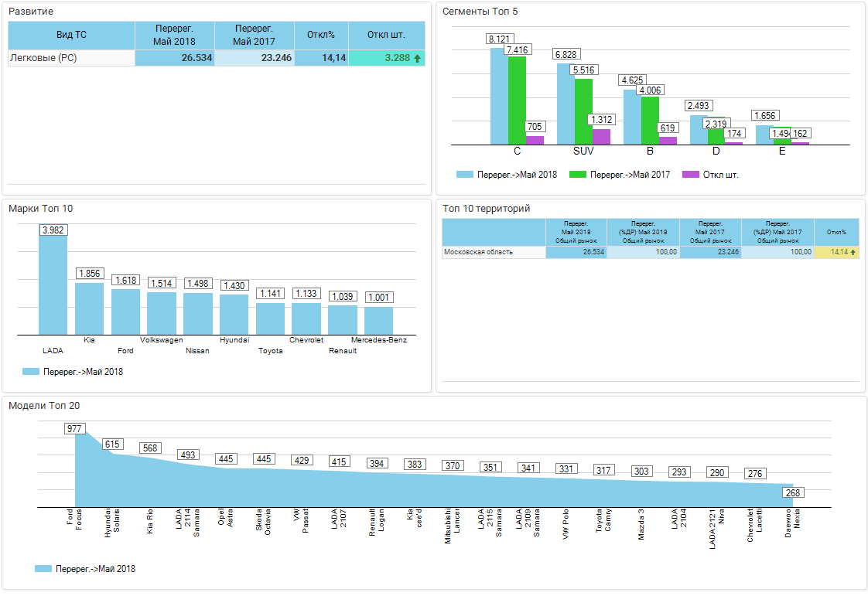868x613 pixels.
Task: Select the blue SUV bar labeled 6.828
Action: tap(566, 104)
